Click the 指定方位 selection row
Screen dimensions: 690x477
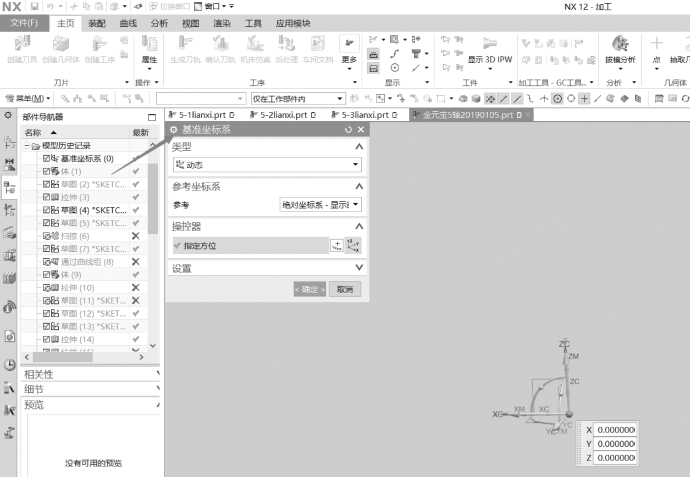point(250,246)
